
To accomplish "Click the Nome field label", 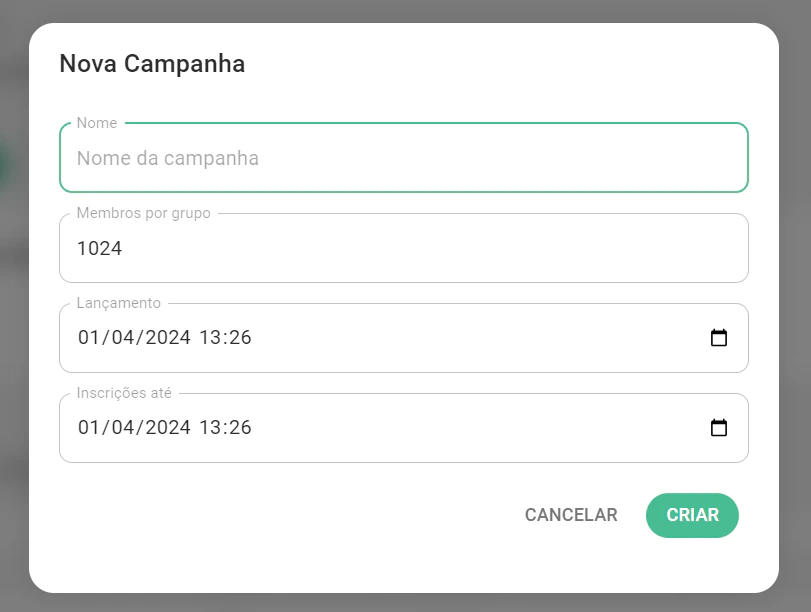I will tap(97, 122).
